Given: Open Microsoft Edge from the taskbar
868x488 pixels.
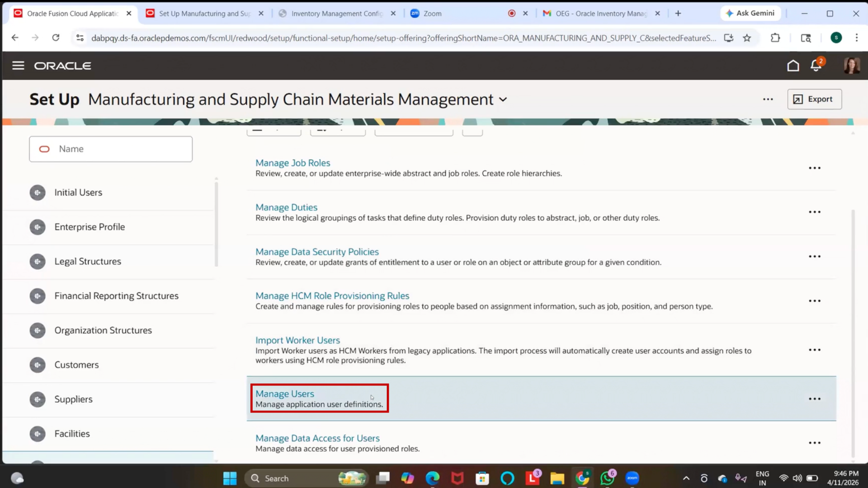Looking at the screenshot, I should coord(432,478).
